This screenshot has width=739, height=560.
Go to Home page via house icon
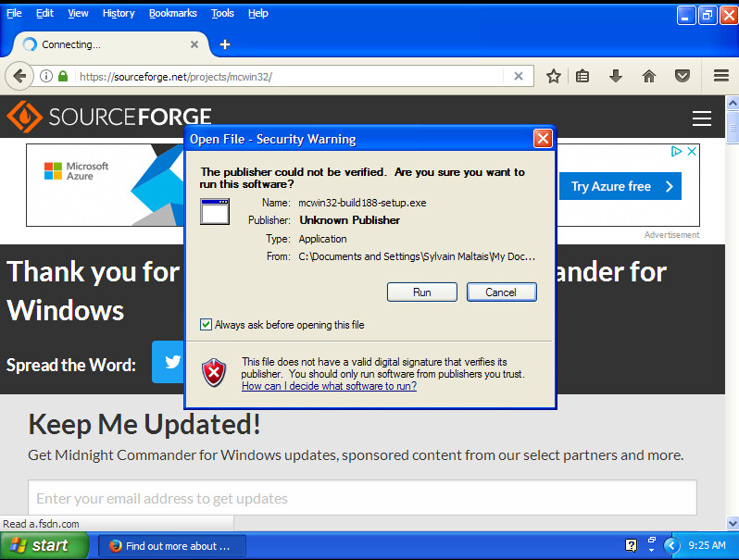click(x=649, y=76)
